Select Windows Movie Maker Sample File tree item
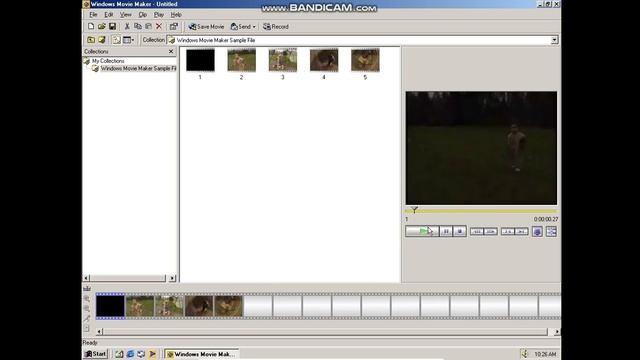 (x=138, y=68)
